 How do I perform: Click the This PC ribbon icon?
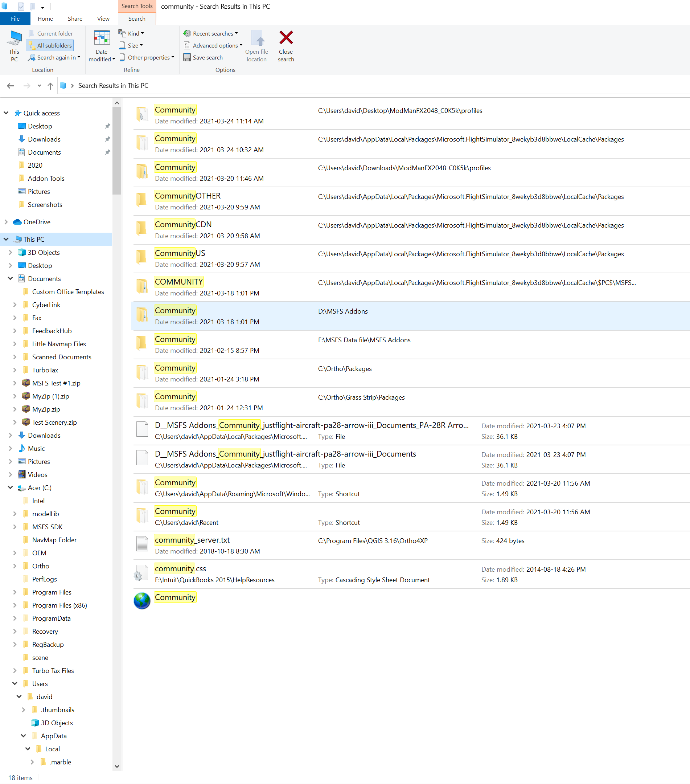coord(15,38)
